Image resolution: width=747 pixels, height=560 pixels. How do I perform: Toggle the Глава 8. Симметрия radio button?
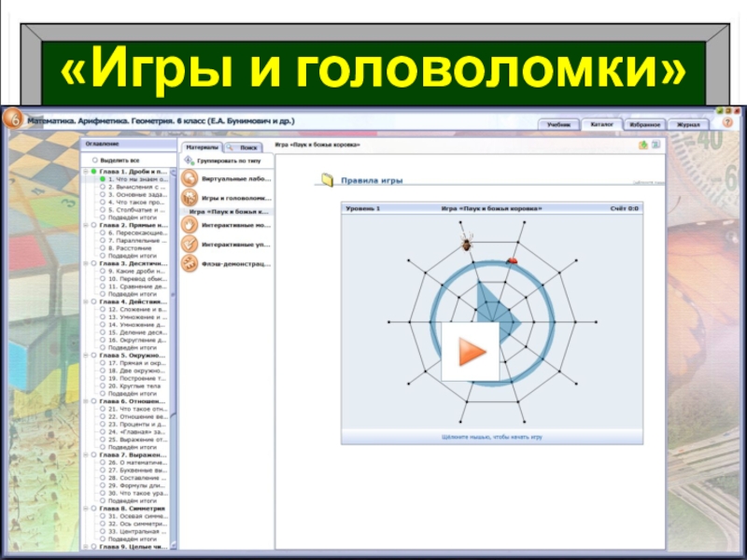tap(94, 509)
